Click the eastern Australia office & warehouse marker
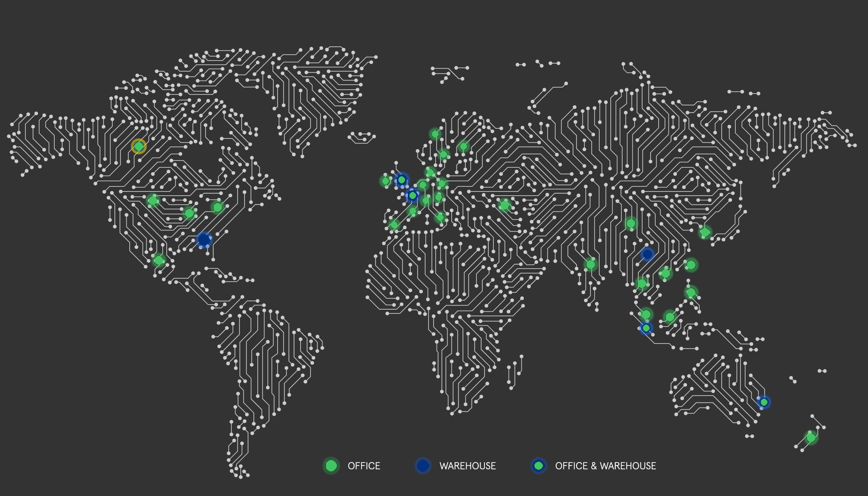 pyautogui.click(x=764, y=402)
